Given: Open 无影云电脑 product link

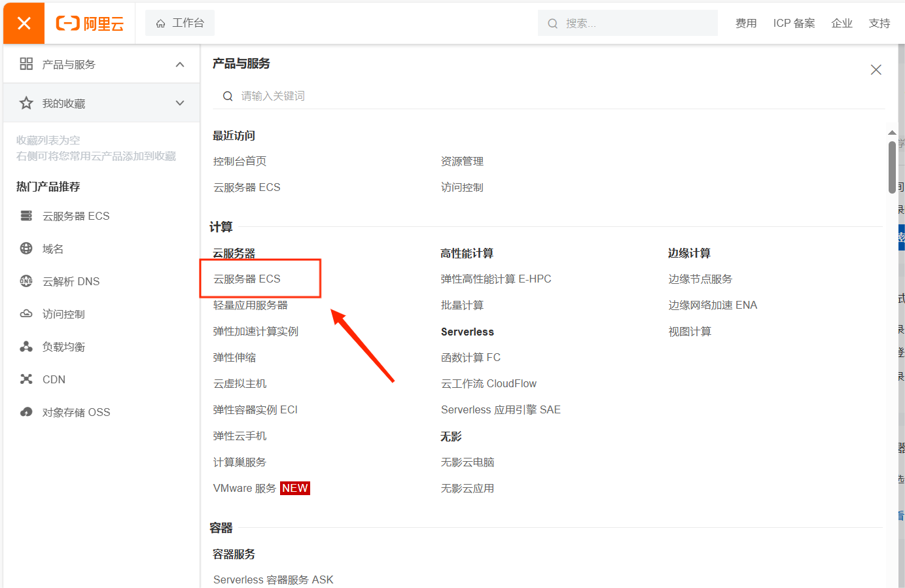Looking at the screenshot, I should coord(467,462).
